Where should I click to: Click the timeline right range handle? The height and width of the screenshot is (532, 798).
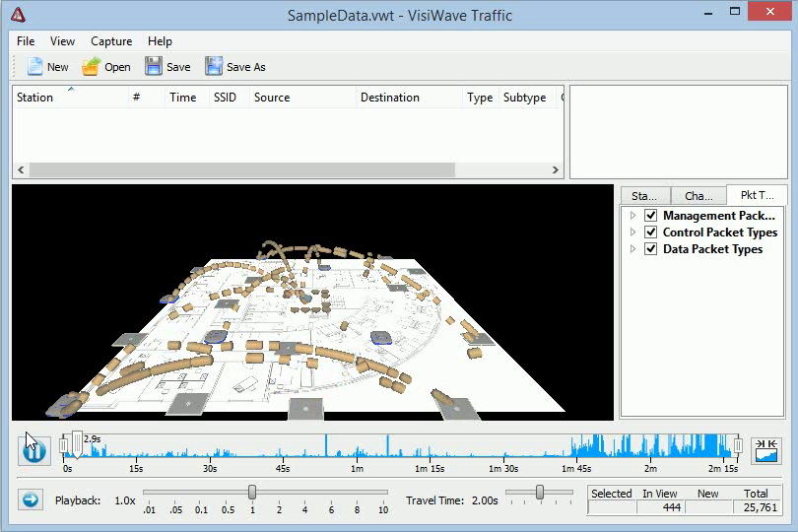coord(738,446)
